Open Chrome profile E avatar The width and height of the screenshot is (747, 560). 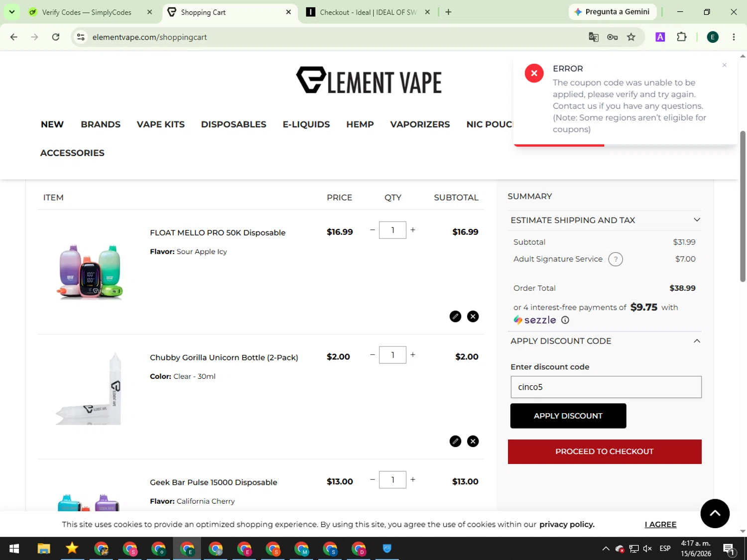(713, 37)
